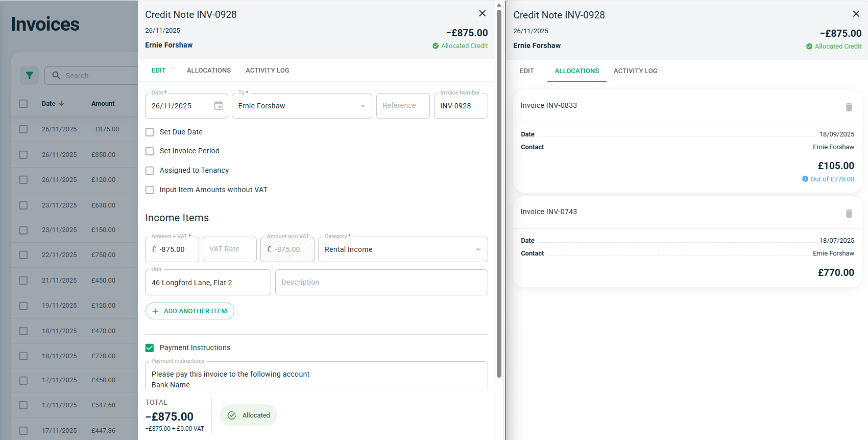This screenshot has height=440, width=868.
Task: Switch to Allocations tab in left panel
Action: (x=208, y=71)
